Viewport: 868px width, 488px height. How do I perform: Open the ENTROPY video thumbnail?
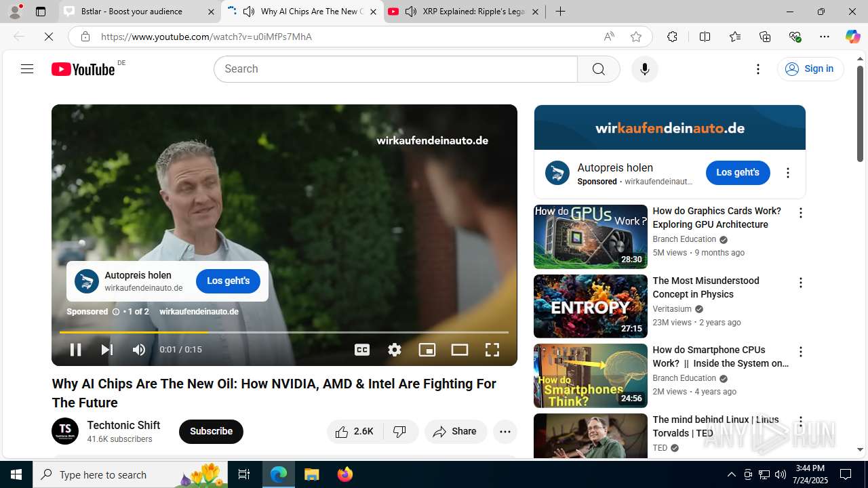591,306
